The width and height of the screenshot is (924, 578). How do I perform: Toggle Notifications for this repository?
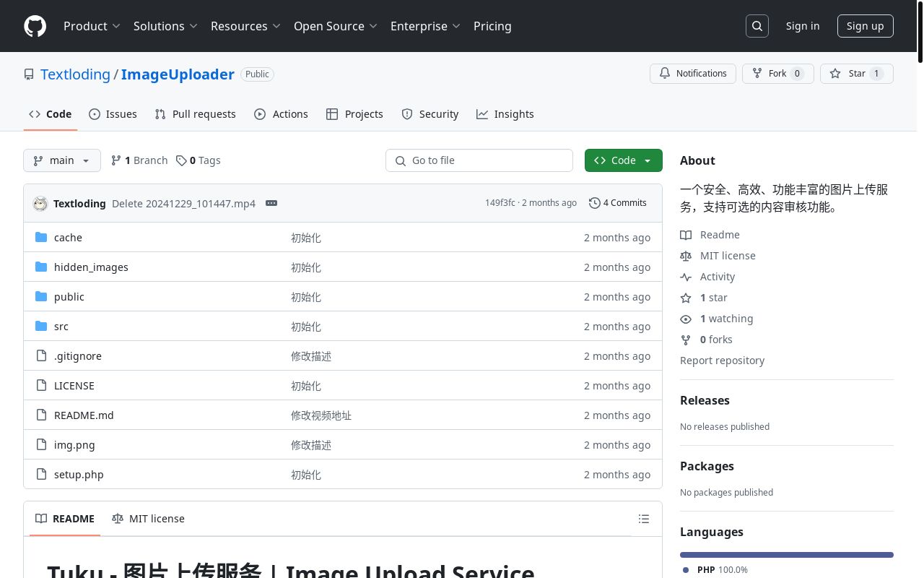[693, 74]
